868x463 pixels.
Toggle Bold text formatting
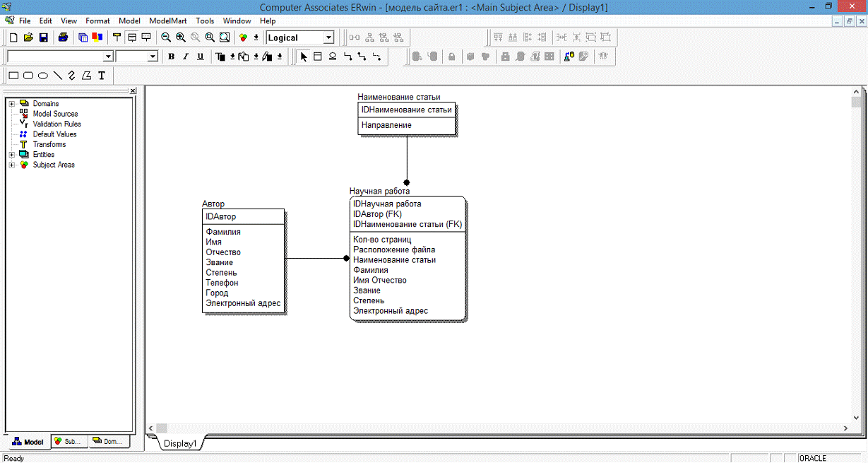tap(171, 57)
